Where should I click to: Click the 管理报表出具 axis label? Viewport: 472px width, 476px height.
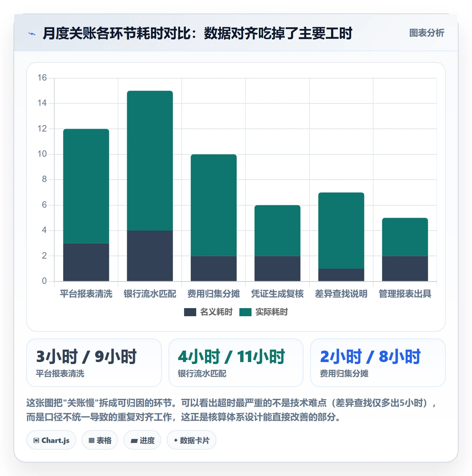click(x=405, y=294)
